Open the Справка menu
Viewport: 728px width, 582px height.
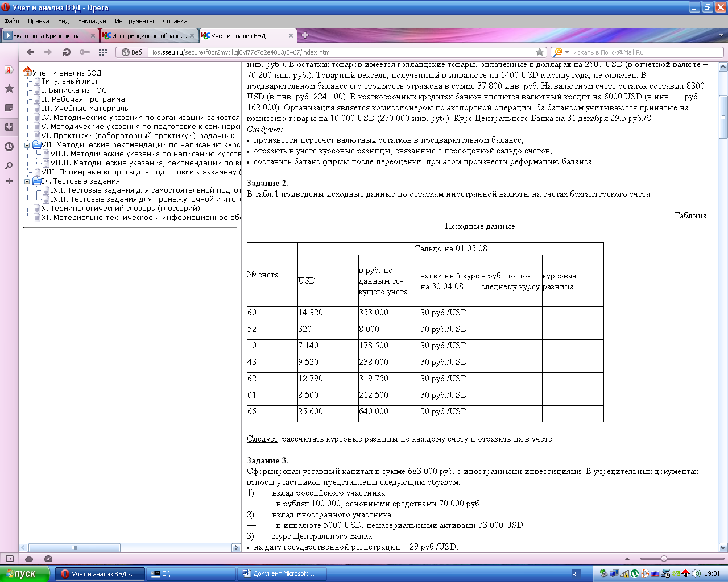point(175,21)
